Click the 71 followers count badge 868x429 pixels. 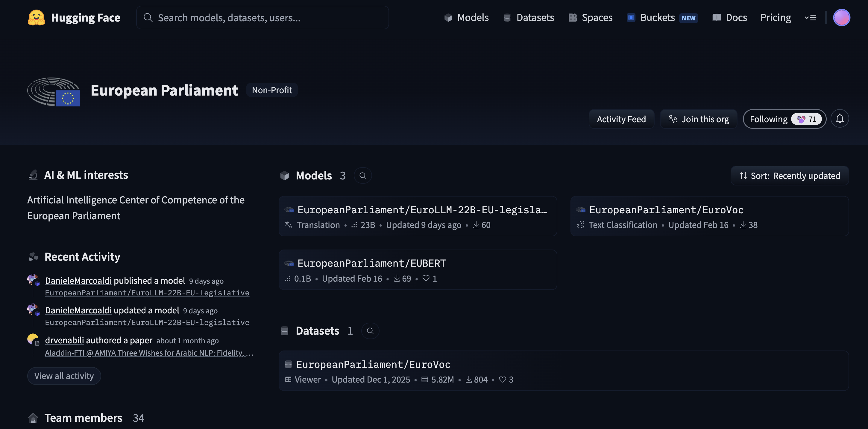[806, 119]
